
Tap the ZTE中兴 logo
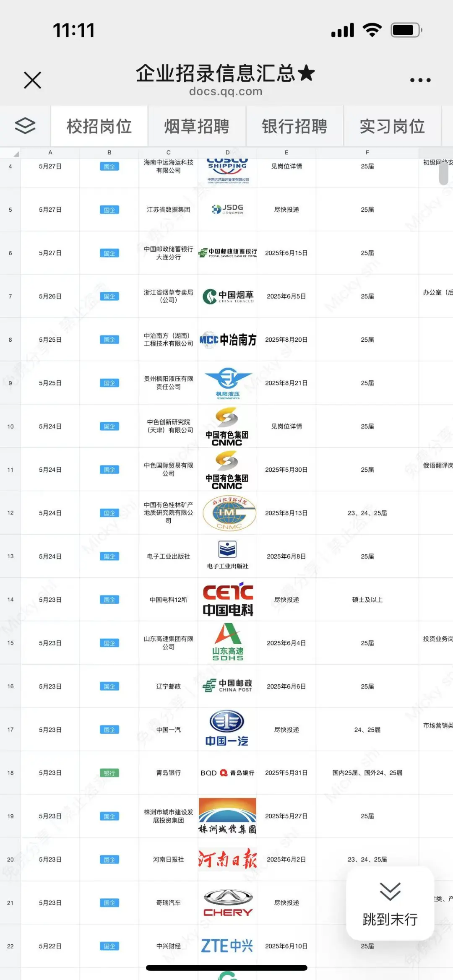(x=227, y=946)
